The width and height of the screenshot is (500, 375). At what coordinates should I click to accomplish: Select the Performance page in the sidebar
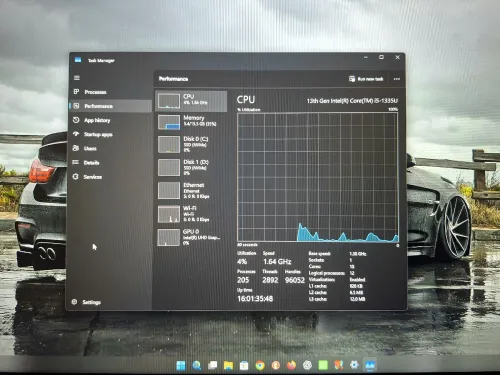click(x=110, y=106)
